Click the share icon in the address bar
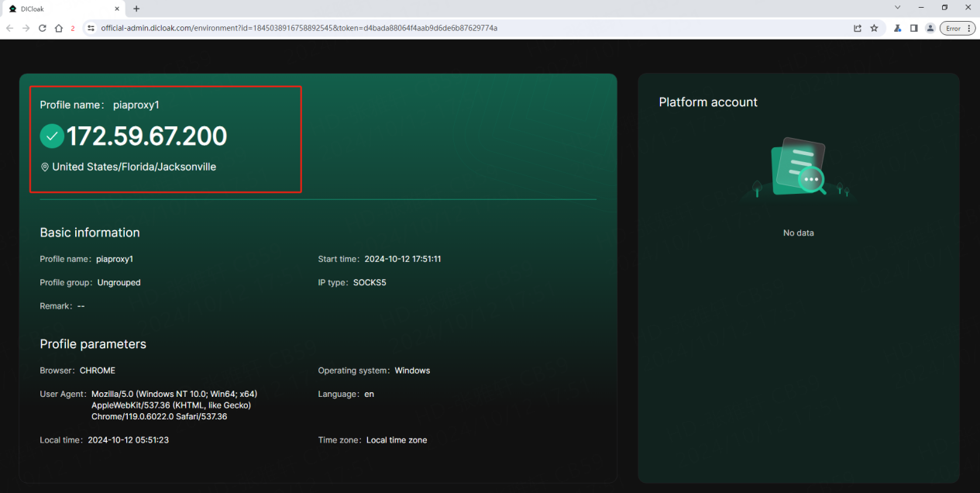 click(x=857, y=28)
